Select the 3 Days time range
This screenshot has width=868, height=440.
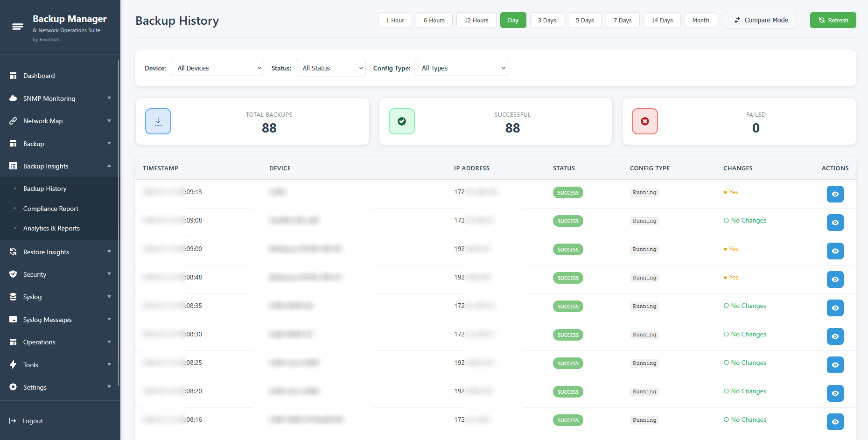[x=547, y=20]
